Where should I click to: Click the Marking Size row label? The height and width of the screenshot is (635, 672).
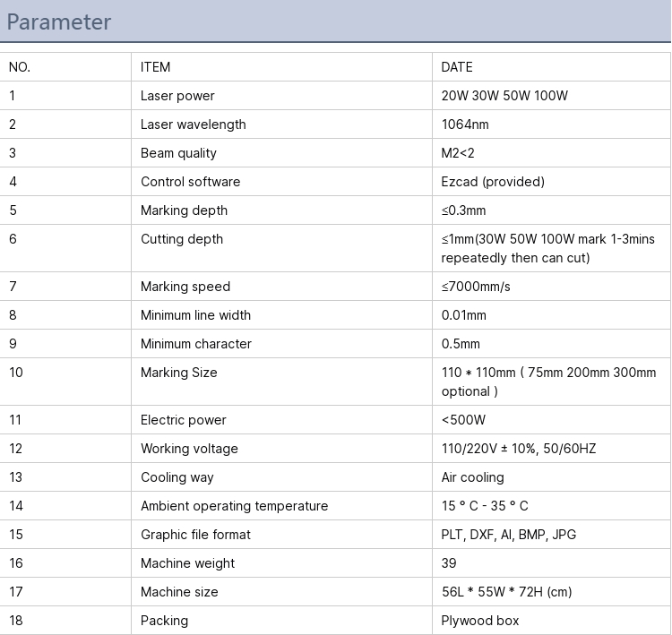(178, 373)
